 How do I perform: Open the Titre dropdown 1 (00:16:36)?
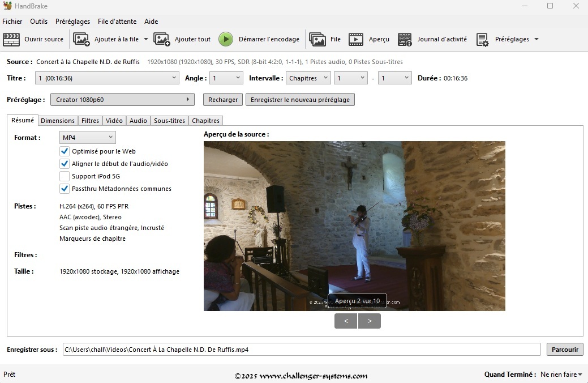pos(107,78)
